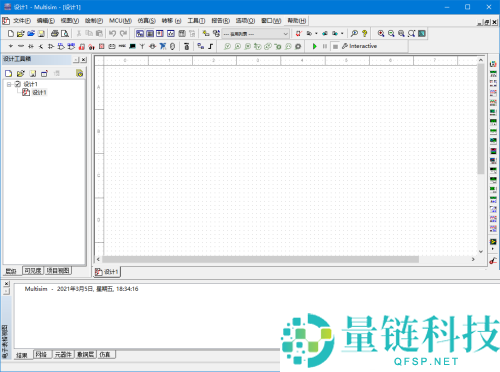The image size is (500, 372).
Task: Select the 设计1 child sheet in tree
Action: point(39,92)
